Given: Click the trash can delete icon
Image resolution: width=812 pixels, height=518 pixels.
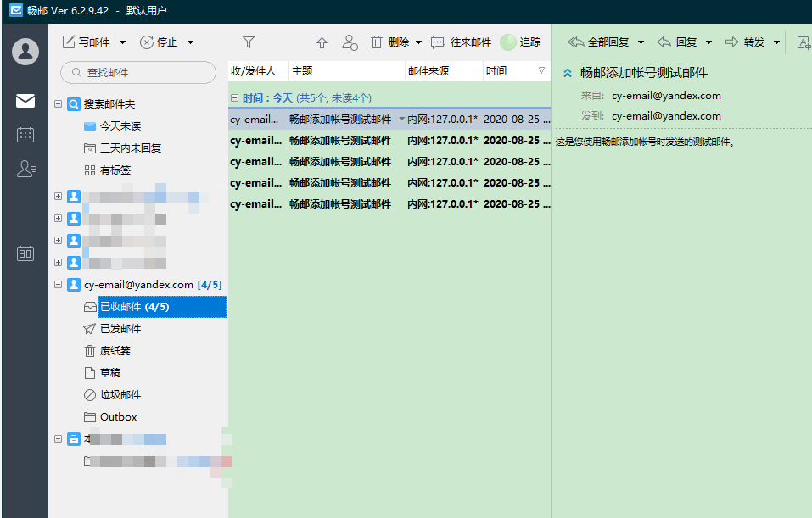Looking at the screenshot, I should coord(377,42).
